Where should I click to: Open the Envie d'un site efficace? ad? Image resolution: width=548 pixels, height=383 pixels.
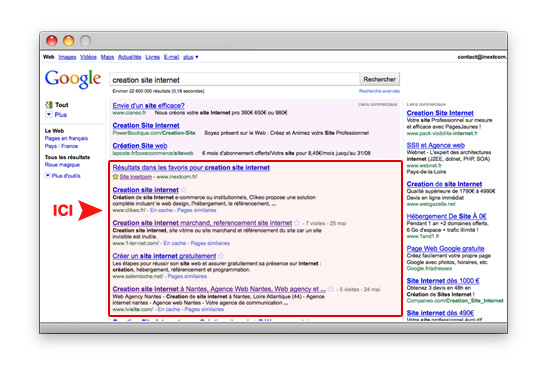(x=148, y=105)
